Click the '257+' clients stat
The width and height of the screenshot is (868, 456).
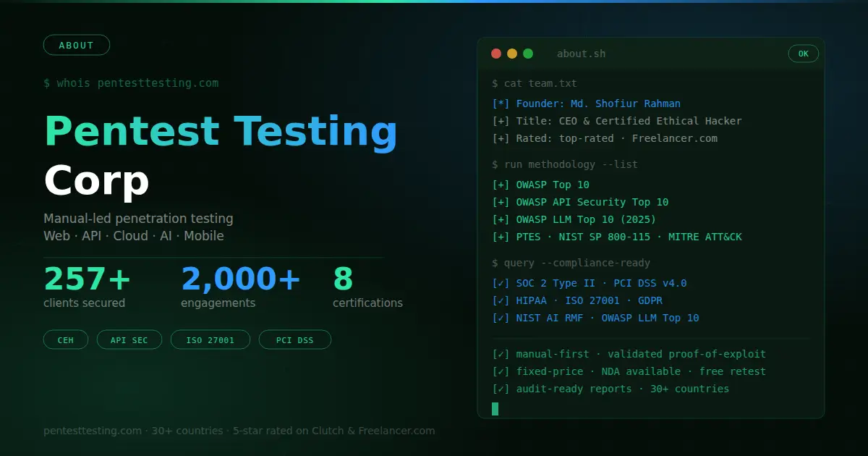[x=88, y=279]
